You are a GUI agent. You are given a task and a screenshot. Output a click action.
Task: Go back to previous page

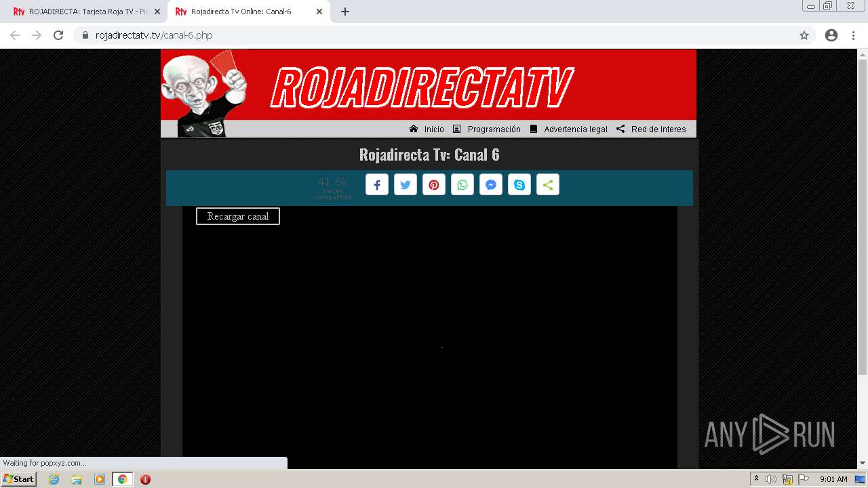(15, 35)
